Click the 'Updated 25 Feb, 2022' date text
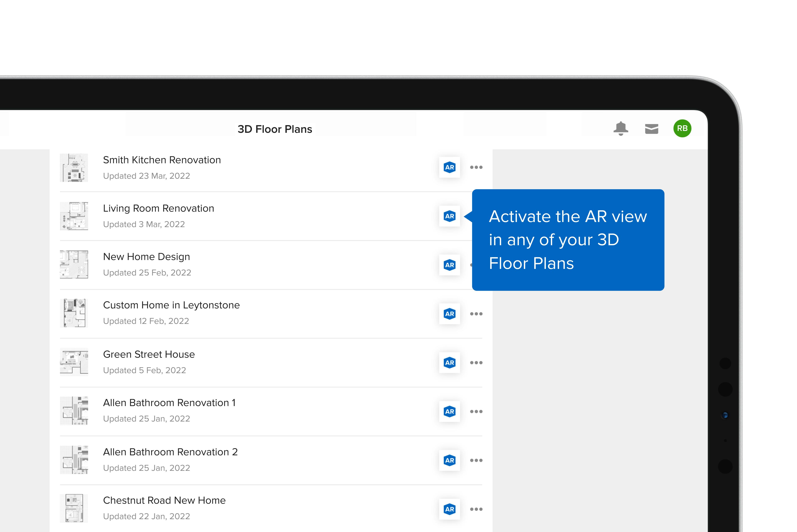The height and width of the screenshot is (532, 797). 147,273
